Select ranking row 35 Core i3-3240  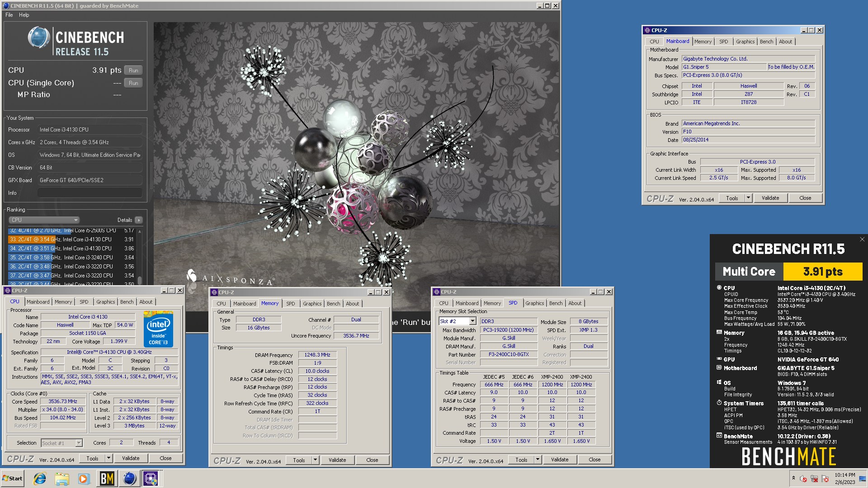click(x=72, y=258)
